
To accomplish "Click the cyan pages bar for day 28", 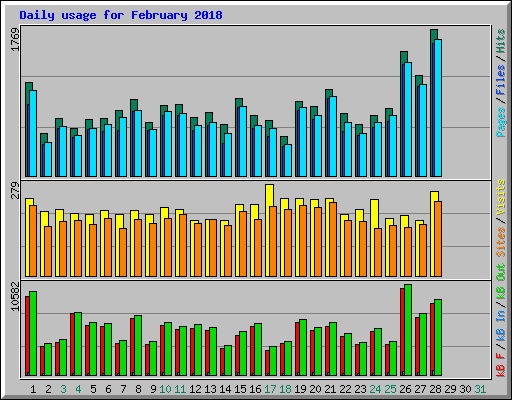I will pyautogui.click(x=438, y=108).
